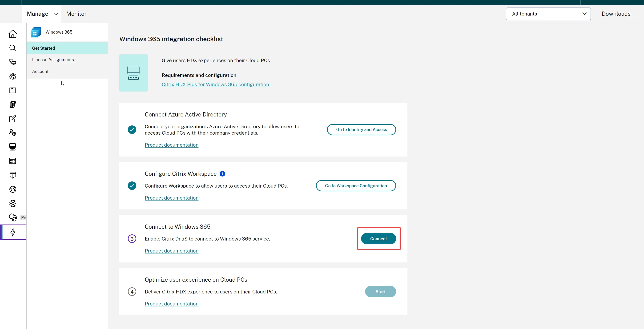Click the Windows 365 integration checklist heading
Image resolution: width=644 pixels, height=329 pixels.
[x=171, y=39]
